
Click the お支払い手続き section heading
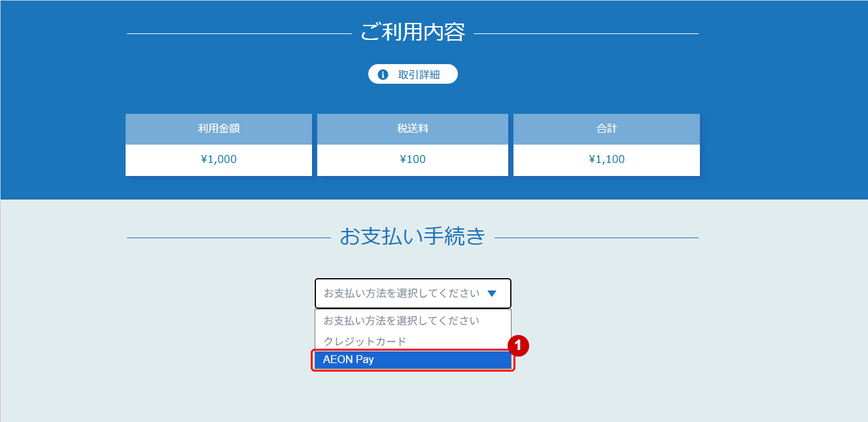point(413,237)
